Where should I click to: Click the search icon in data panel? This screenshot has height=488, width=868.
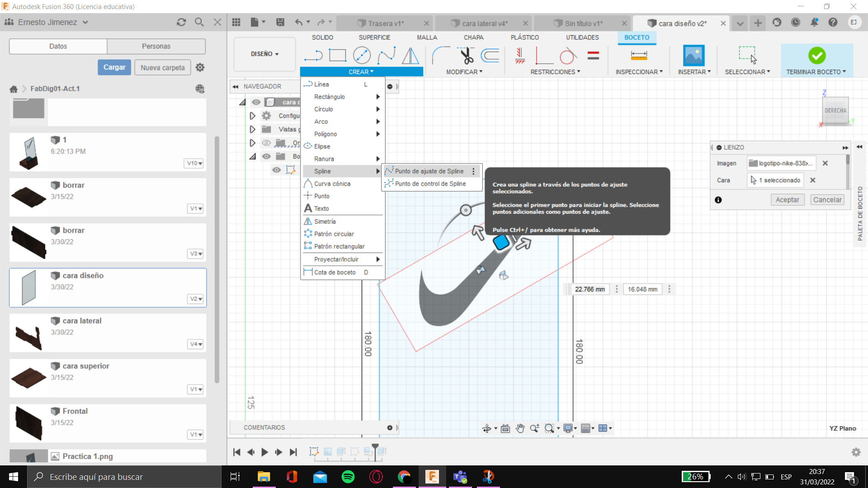click(x=199, y=22)
